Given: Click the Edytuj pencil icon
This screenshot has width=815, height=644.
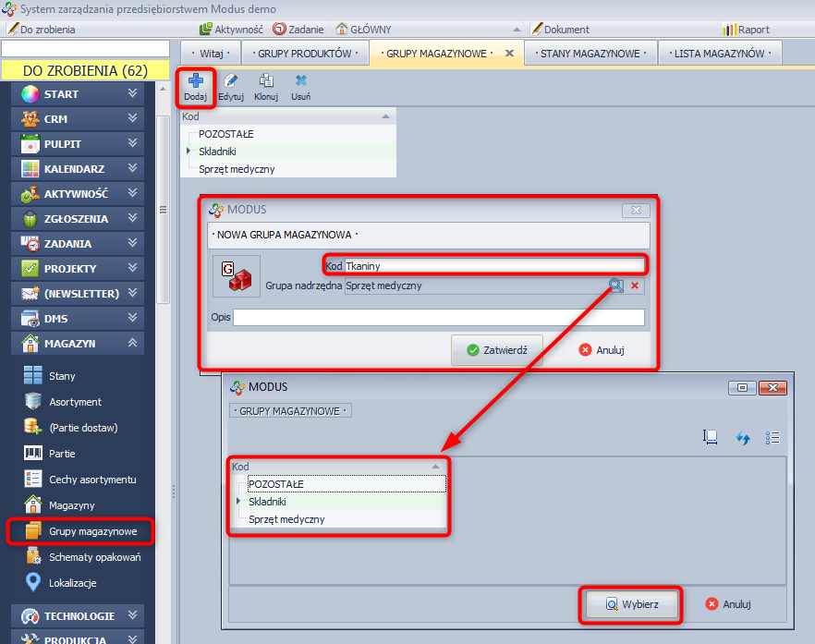Looking at the screenshot, I should pyautogui.click(x=230, y=81).
